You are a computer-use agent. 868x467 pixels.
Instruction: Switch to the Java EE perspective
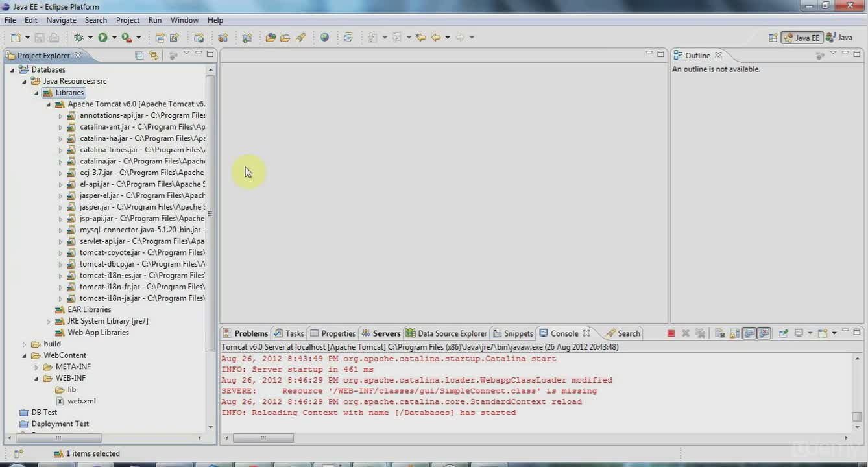[x=802, y=38]
